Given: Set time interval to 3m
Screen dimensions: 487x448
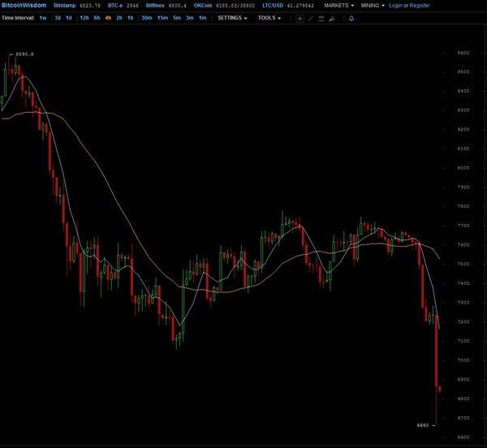Looking at the screenshot, I should [189, 18].
